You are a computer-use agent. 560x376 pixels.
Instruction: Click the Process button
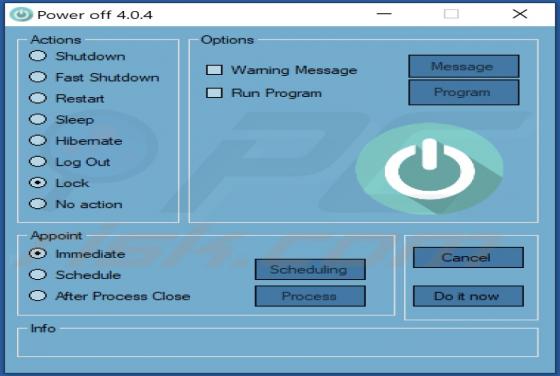pyautogui.click(x=310, y=296)
